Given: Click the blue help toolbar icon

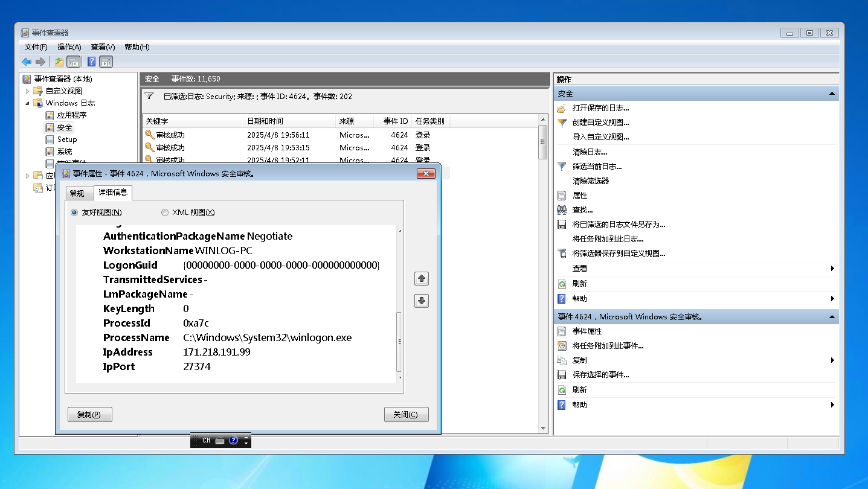Looking at the screenshot, I should pos(91,62).
